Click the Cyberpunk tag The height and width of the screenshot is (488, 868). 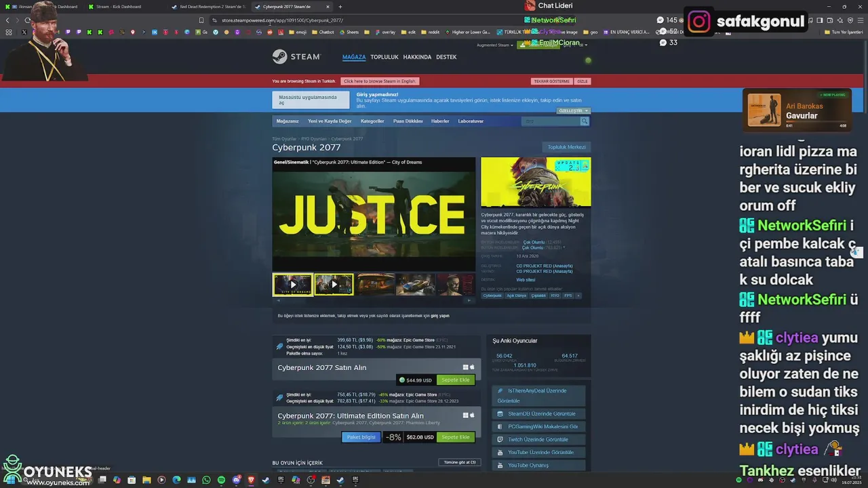click(492, 296)
